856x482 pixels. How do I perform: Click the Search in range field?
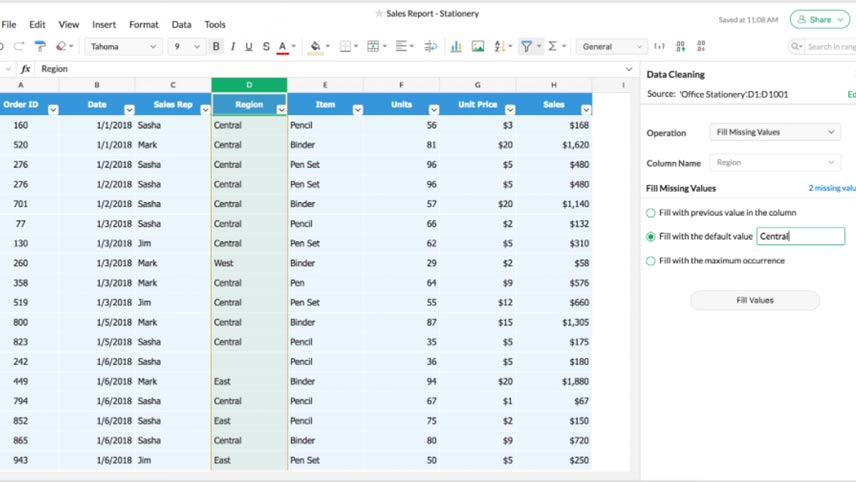click(831, 46)
